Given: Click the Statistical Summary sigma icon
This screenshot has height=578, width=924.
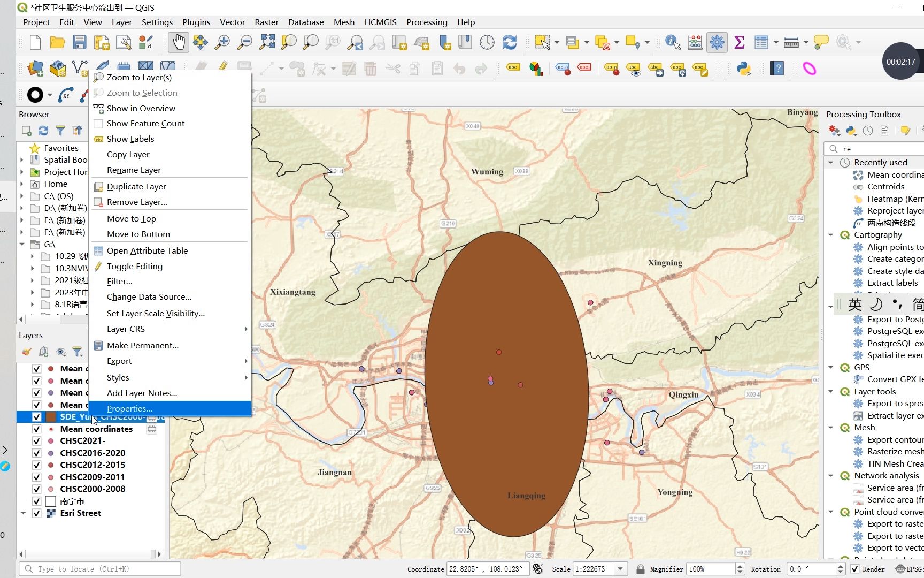Looking at the screenshot, I should pos(739,42).
